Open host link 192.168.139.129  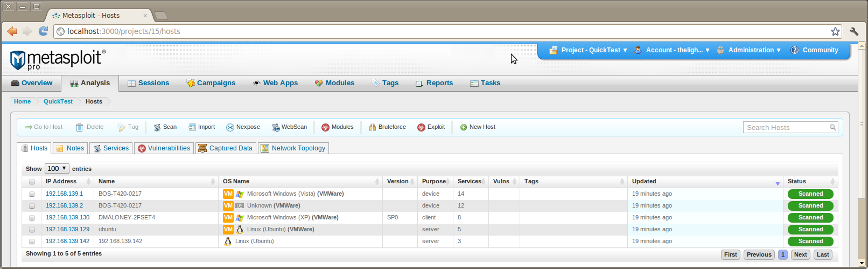(x=67, y=229)
